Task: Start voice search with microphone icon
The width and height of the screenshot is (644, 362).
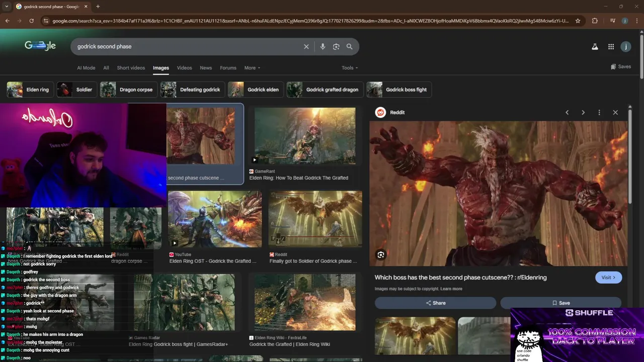Action: pos(323,46)
